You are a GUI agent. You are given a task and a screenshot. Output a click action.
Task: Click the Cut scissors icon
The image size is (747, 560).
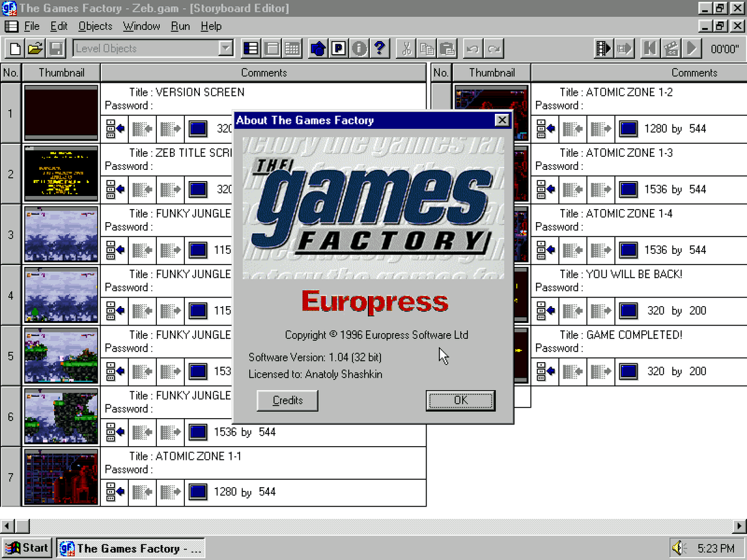[x=406, y=49]
